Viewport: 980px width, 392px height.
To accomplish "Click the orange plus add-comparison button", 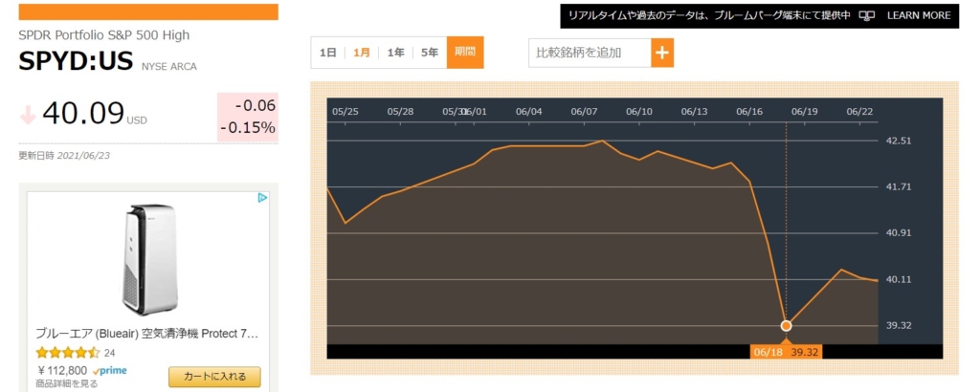I will point(662,53).
